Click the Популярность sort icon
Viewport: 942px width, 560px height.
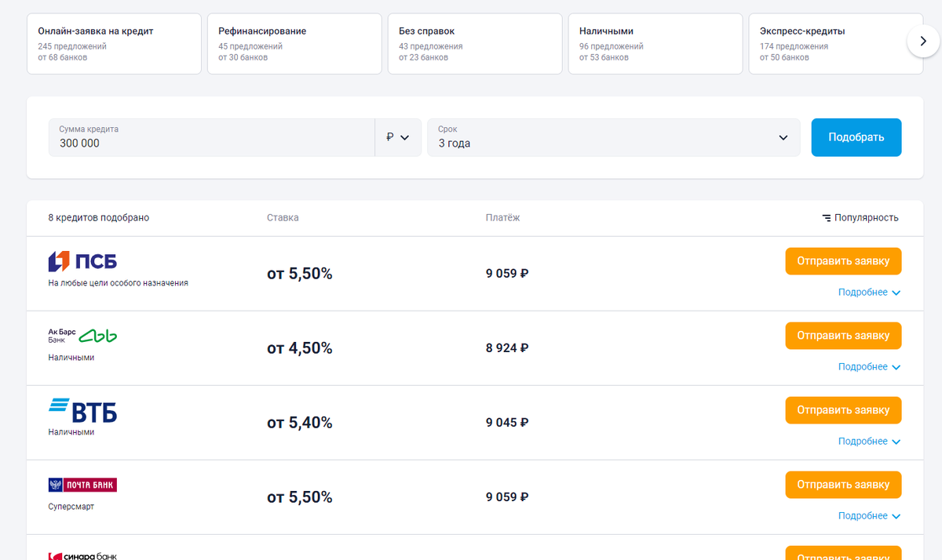click(826, 218)
